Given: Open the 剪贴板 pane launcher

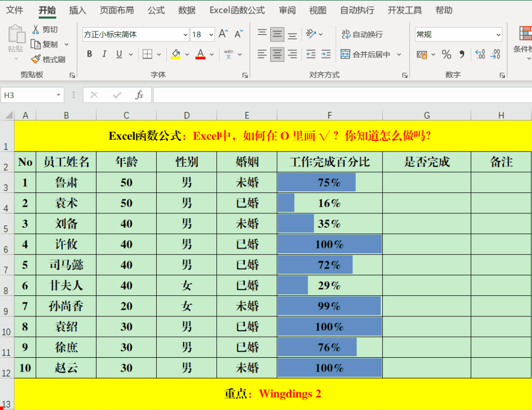Looking at the screenshot, I should 72,75.
